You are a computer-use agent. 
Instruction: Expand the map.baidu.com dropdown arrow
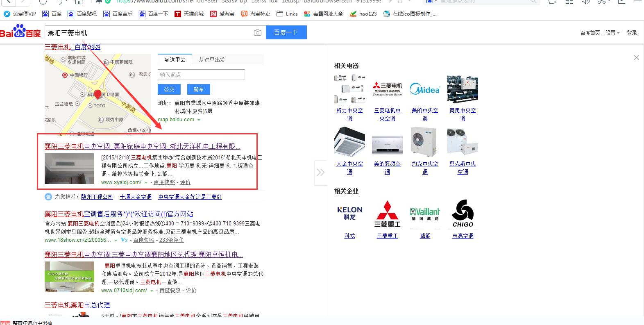(199, 120)
